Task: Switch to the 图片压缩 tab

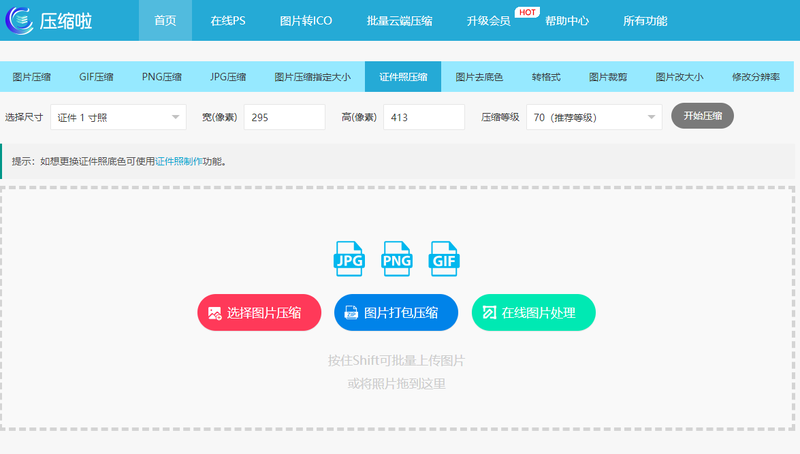Action: point(32,77)
